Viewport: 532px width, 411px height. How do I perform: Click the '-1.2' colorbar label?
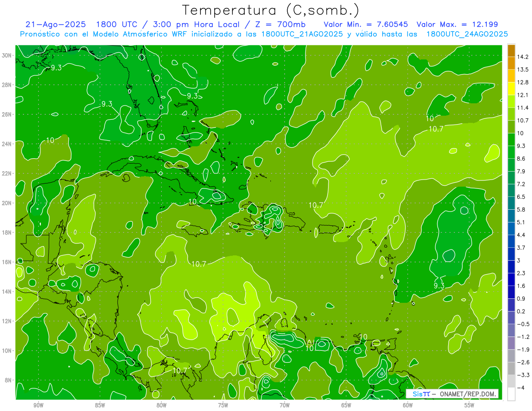pos(523,337)
